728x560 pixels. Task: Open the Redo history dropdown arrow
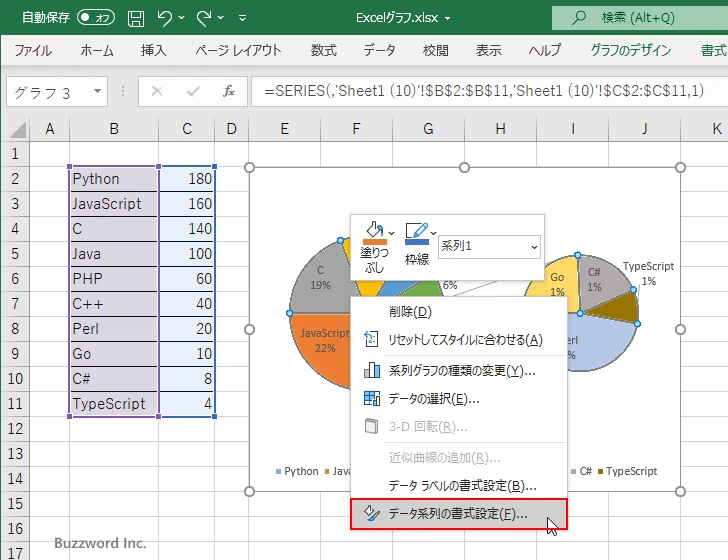pos(221,18)
